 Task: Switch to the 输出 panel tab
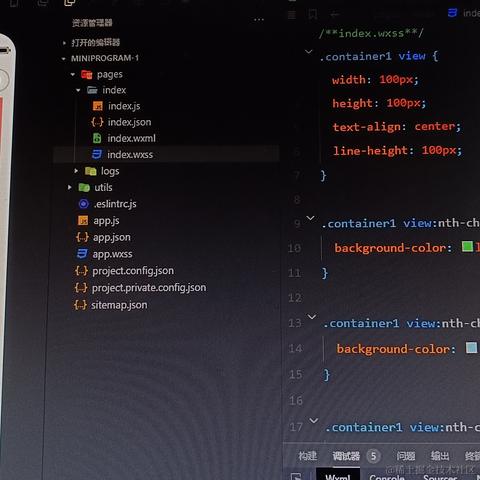(x=440, y=455)
